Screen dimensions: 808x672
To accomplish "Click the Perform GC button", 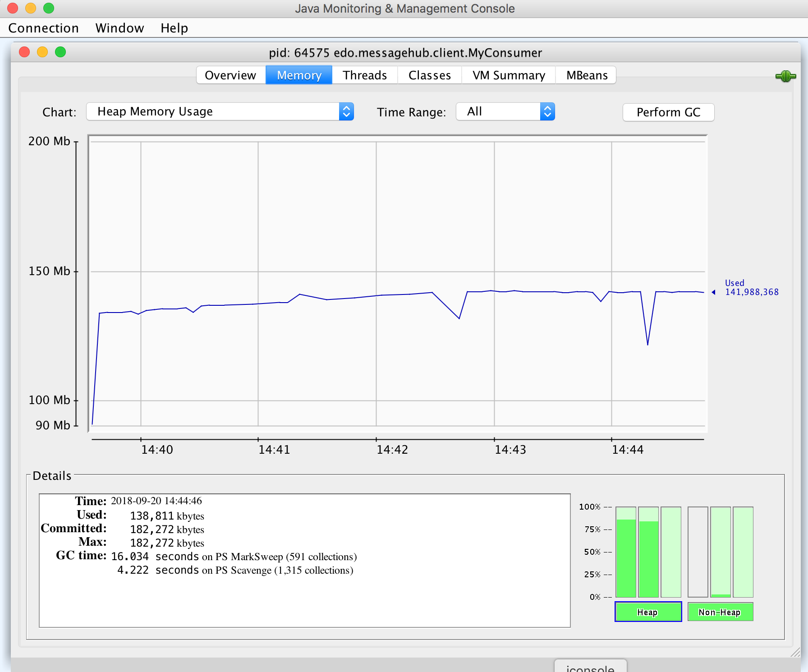I will tap(668, 112).
